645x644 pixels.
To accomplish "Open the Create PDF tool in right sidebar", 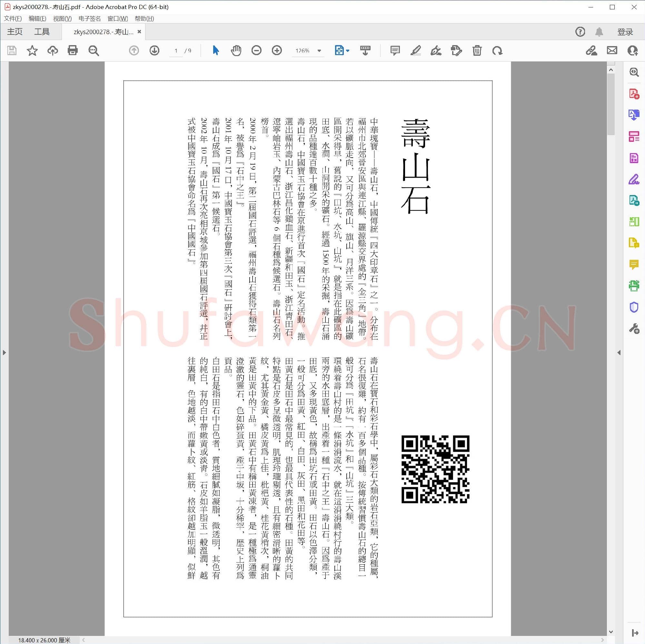I will [x=633, y=94].
